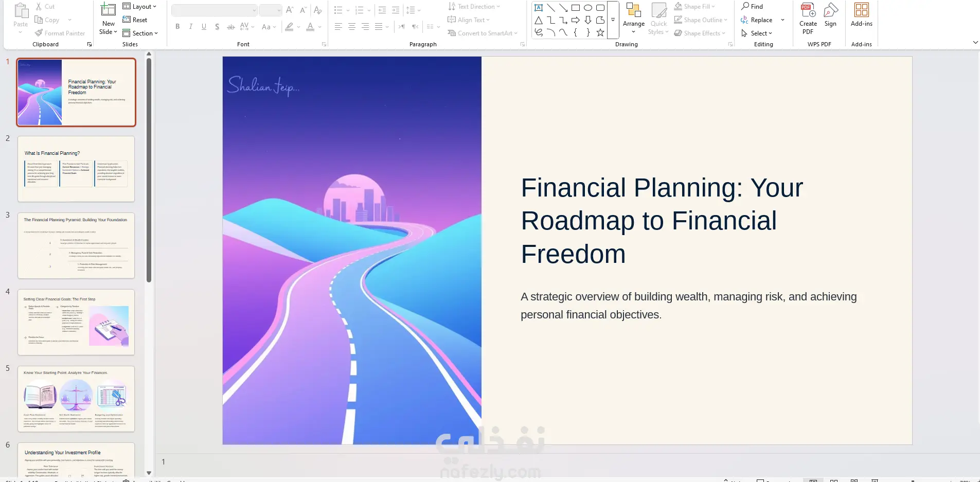980x482 pixels.
Task: Select the Right Arrow shape
Action: pos(576,20)
